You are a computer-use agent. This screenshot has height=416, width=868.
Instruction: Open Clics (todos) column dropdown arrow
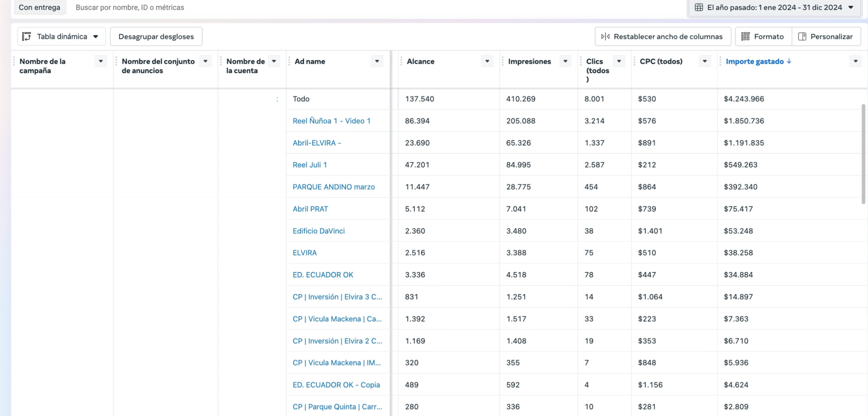click(x=619, y=61)
